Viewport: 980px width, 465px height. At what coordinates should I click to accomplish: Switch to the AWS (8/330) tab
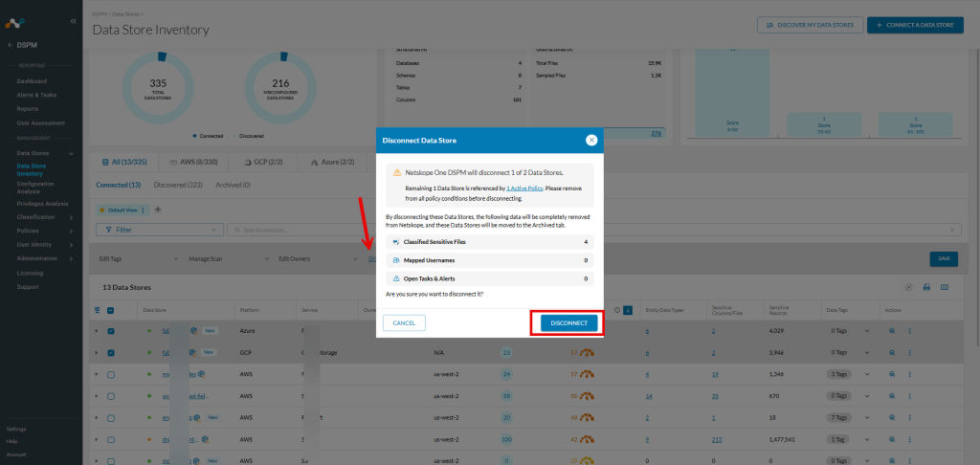point(193,162)
